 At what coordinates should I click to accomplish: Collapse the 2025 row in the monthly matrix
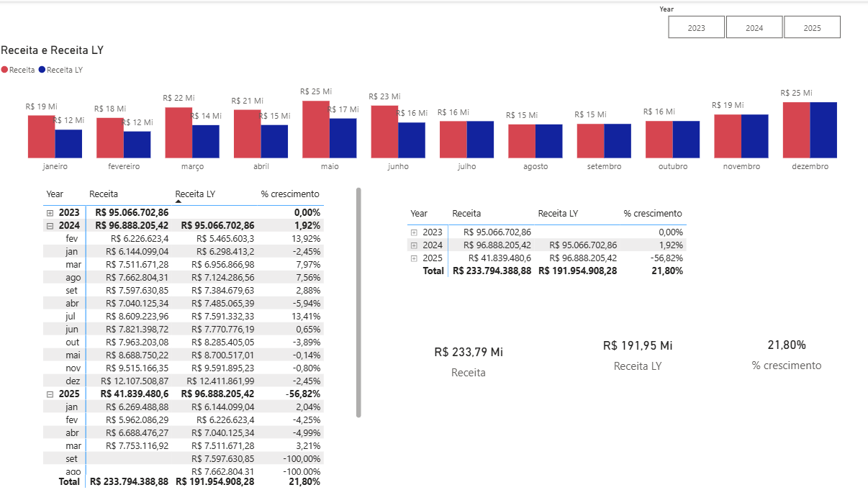pyautogui.click(x=50, y=394)
